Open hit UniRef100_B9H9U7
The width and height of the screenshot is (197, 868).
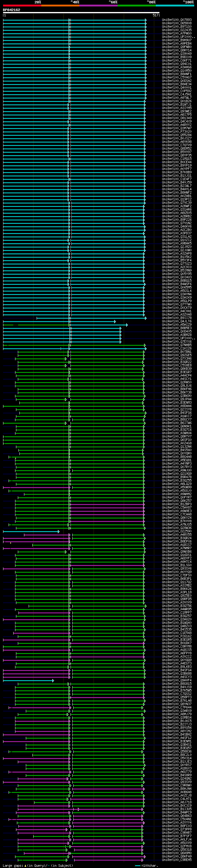click(177, 40)
